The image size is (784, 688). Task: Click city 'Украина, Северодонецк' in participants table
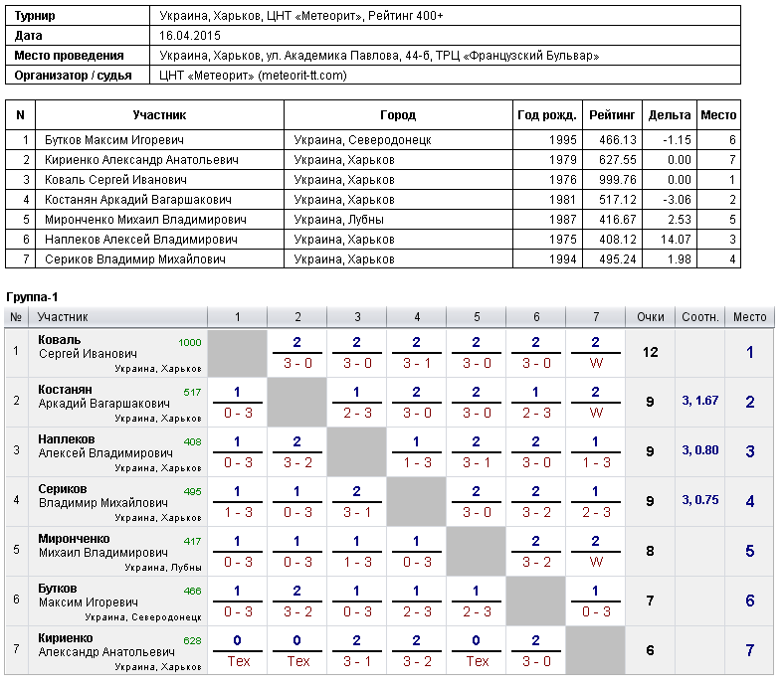(362, 140)
